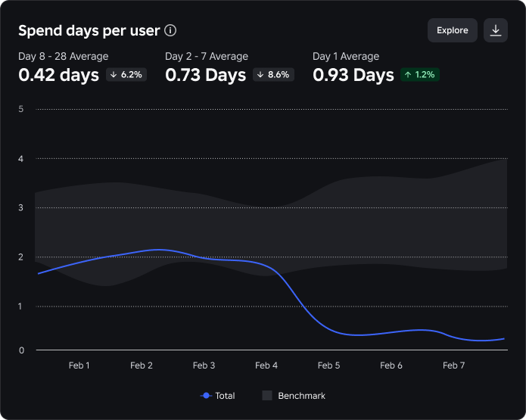
Task: Click the Feb 2 axis label
Action: pyautogui.click(x=142, y=366)
